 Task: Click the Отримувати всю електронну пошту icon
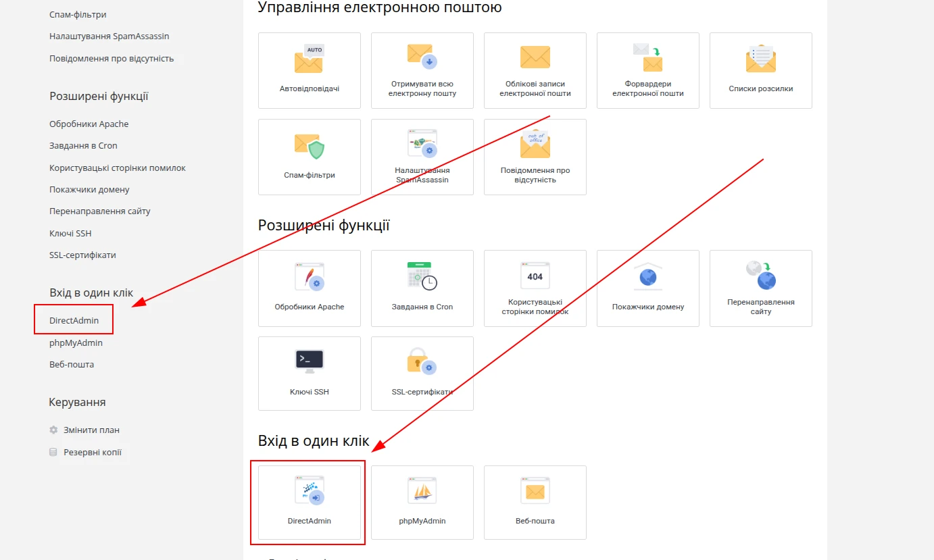pos(422,57)
